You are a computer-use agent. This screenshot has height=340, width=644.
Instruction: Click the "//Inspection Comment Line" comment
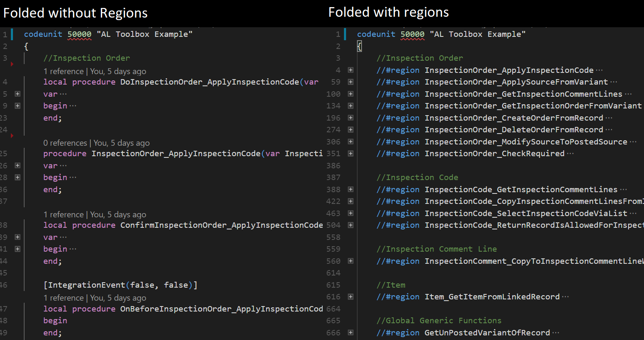[436, 249]
